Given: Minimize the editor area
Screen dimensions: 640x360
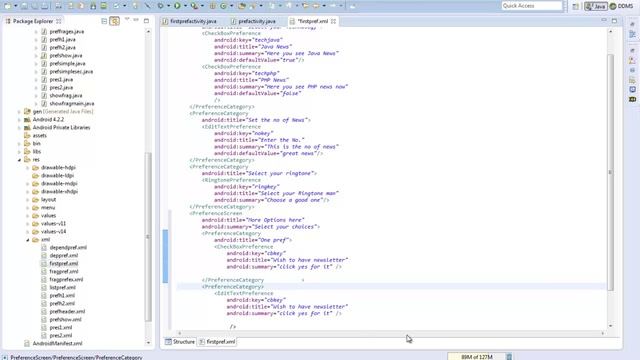Looking at the screenshot, I should [604, 20].
